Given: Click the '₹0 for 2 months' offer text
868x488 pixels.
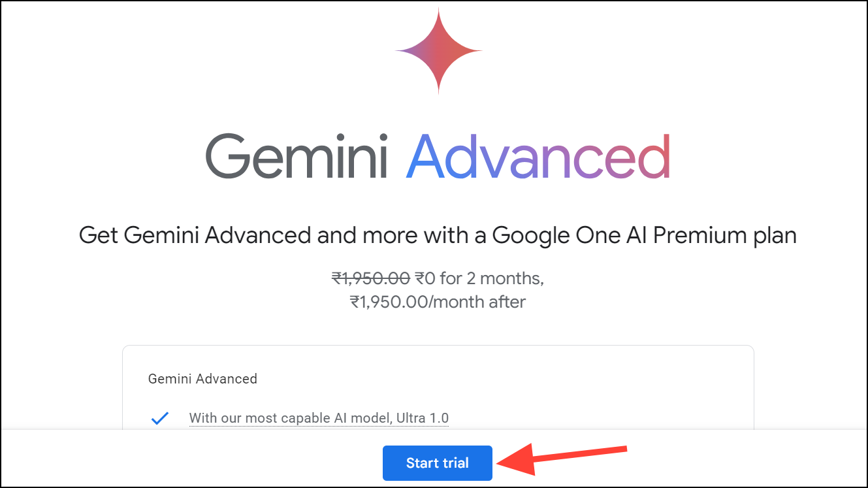Looking at the screenshot, I should tap(479, 279).
